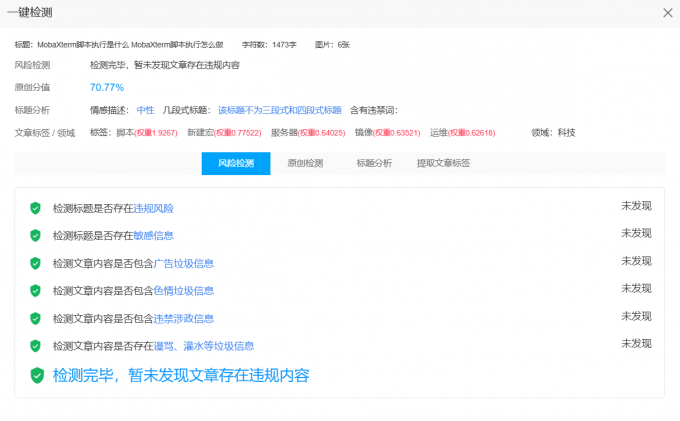Click 未发现 result in 色情垃圾信息 row

click(x=636, y=288)
